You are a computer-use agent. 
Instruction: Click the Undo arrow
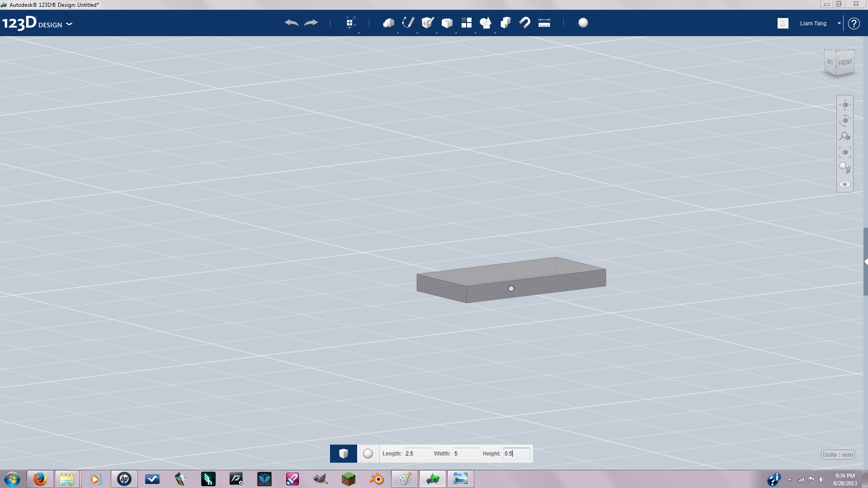292,23
